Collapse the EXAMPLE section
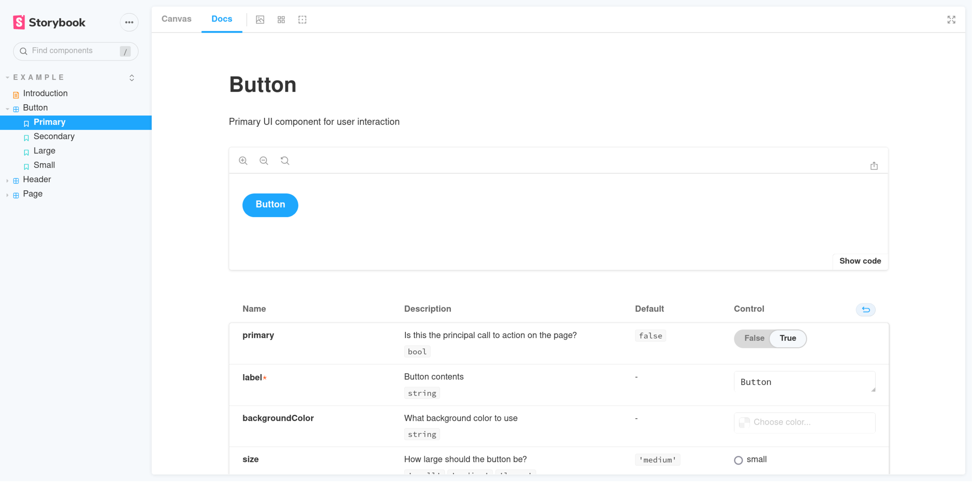Viewport: 980px width, 485px height. point(38,77)
